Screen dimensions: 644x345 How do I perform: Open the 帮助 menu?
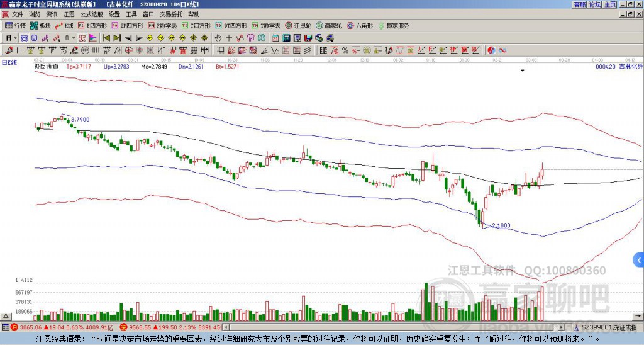194,14
